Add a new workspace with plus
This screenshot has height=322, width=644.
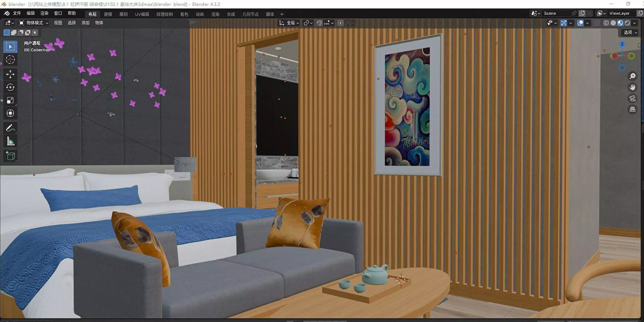[x=282, y=14]
